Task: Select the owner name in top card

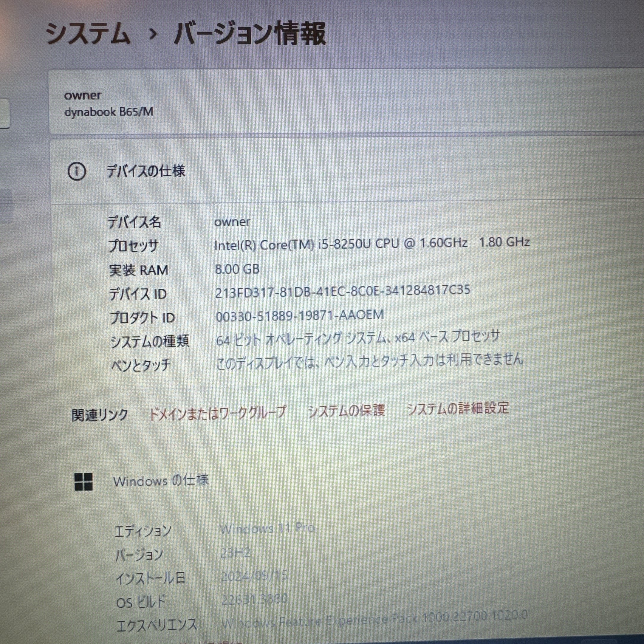Action: [x=83, y=96]
